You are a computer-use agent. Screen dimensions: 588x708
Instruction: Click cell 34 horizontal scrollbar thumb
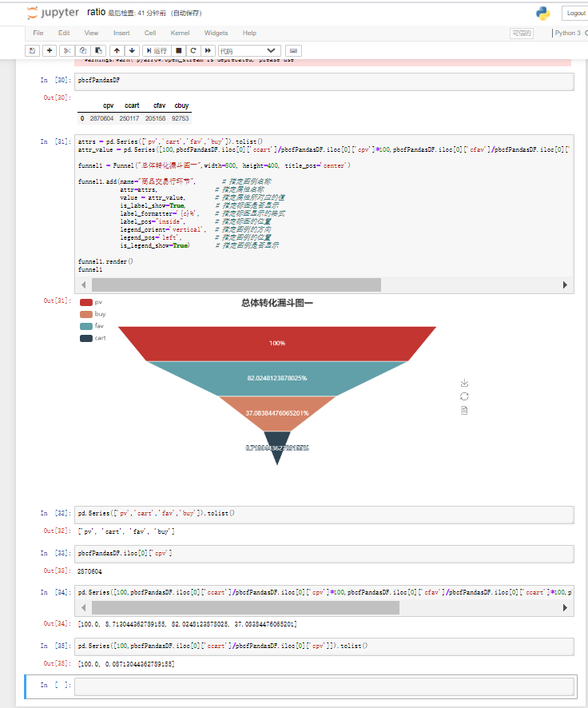(245, 608)
